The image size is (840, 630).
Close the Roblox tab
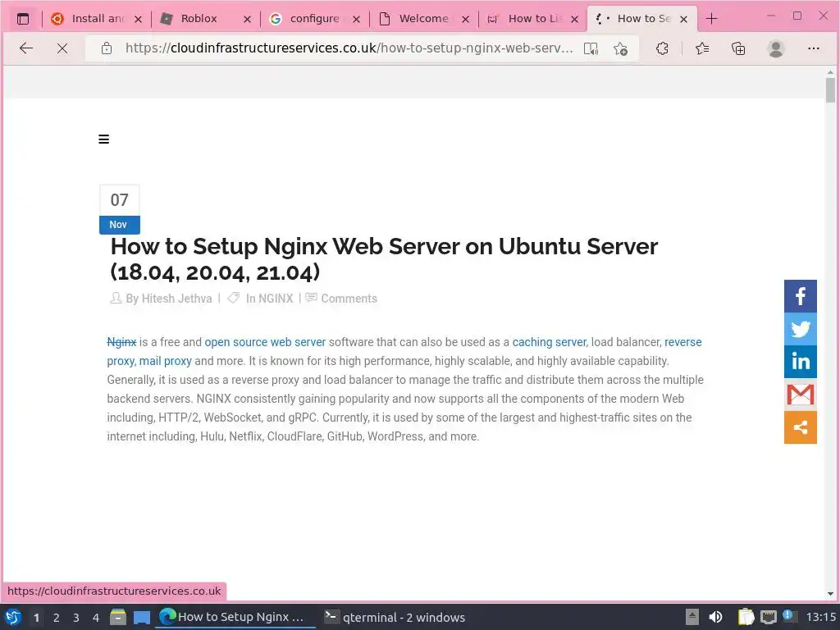point(247,20)
